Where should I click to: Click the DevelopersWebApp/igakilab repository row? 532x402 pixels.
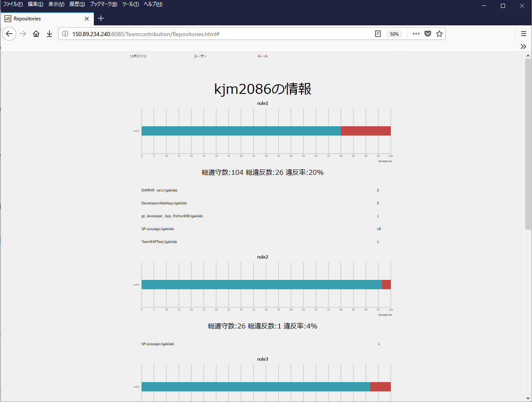[164, 203]
